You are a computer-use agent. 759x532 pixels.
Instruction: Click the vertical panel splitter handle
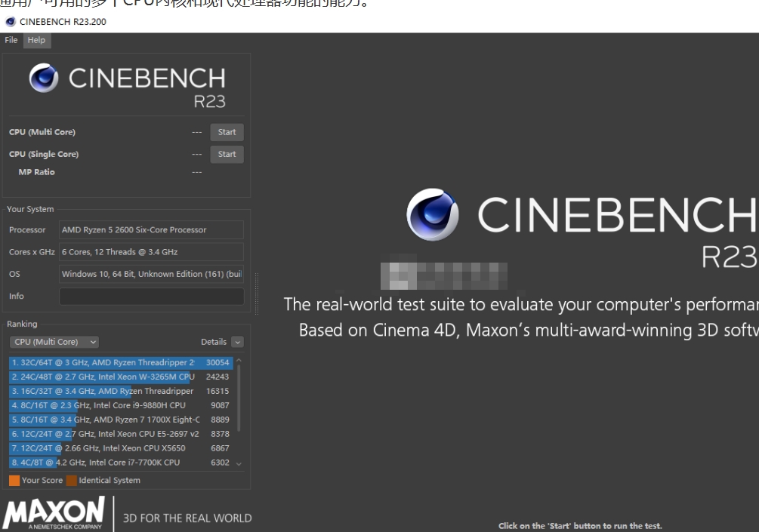[257, 294]
